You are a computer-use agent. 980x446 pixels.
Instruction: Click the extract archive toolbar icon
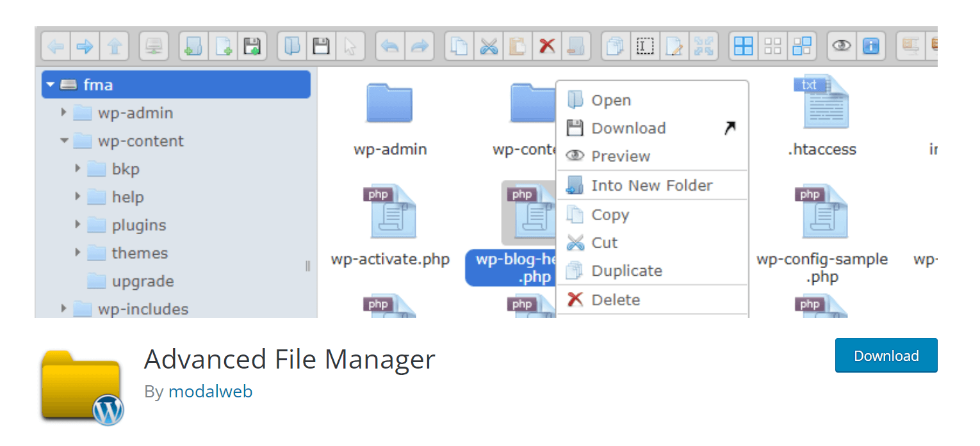point(911,46)
